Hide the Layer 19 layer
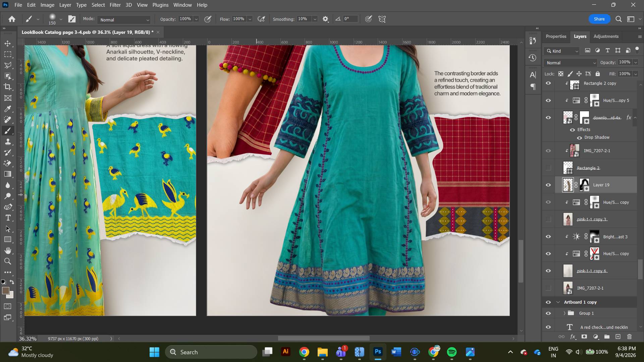644x362 pixels. [x=548, y=185]
